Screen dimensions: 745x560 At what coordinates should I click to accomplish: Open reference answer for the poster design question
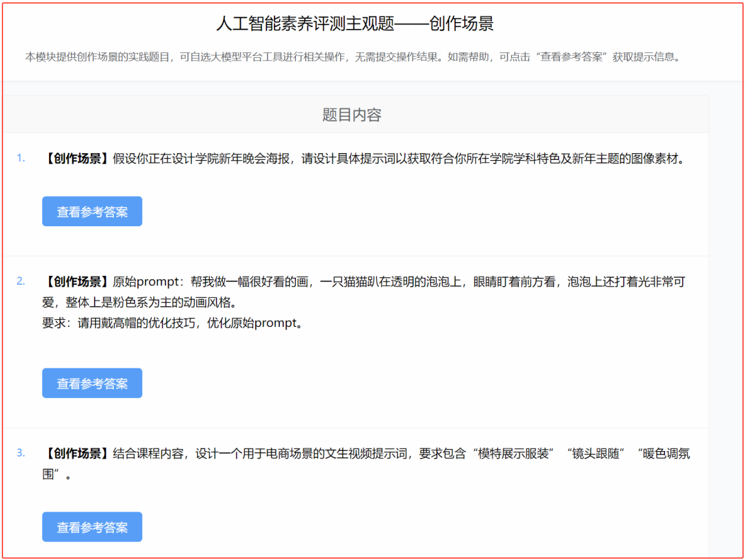point(92,211)
